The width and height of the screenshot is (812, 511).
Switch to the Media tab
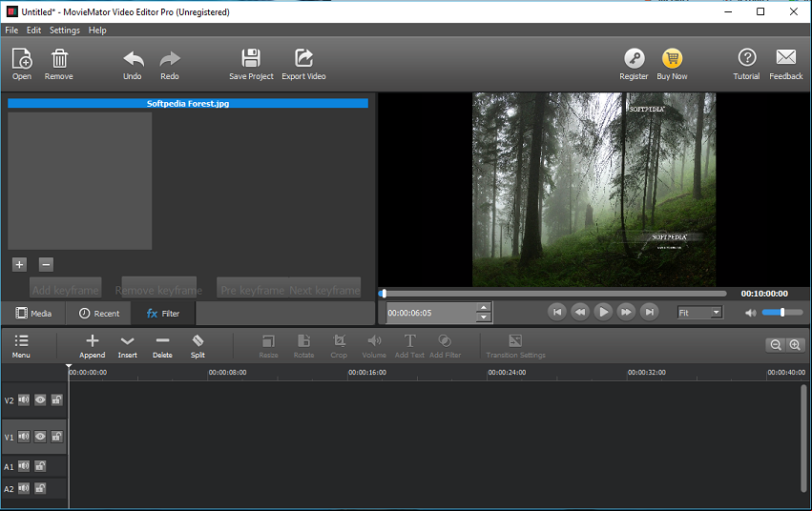click(x=33, y=314)
